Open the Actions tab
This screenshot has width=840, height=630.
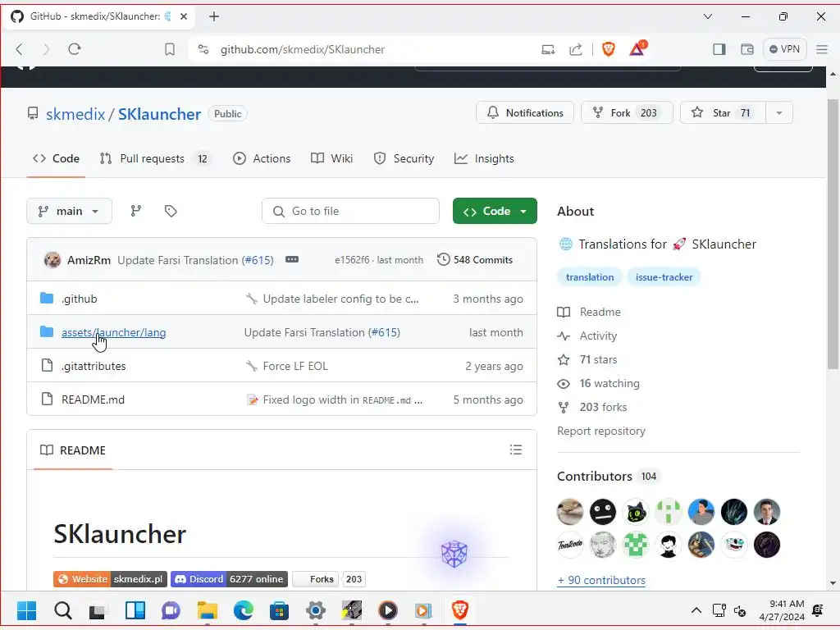point(262,158)
